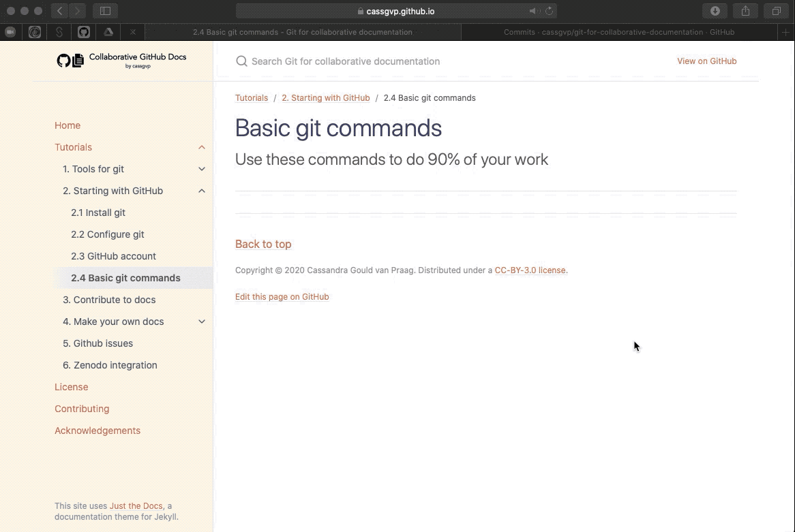Image resolution: width=795 pixels, height=532 pixels.
Task: Open the View on GitHub link
Action: 707,61
